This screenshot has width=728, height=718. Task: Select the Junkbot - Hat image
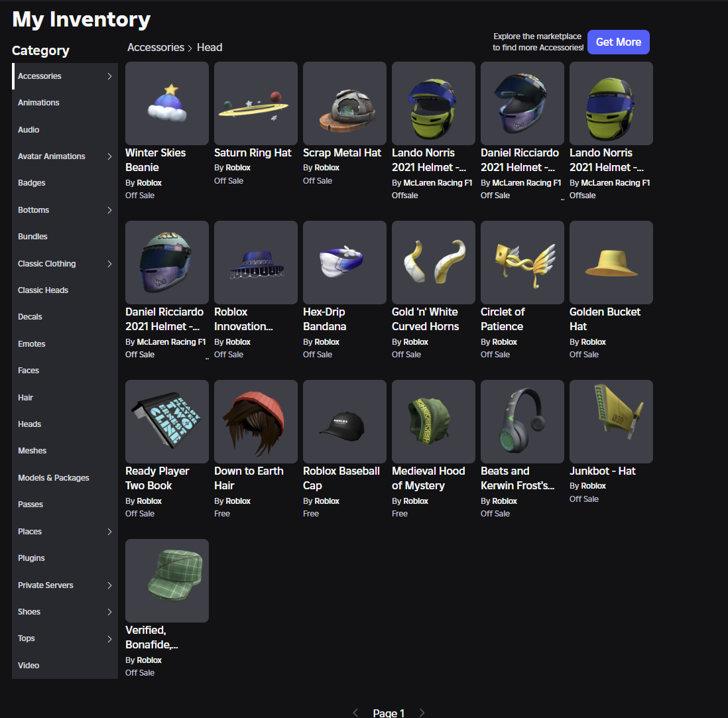click(611, 422)
